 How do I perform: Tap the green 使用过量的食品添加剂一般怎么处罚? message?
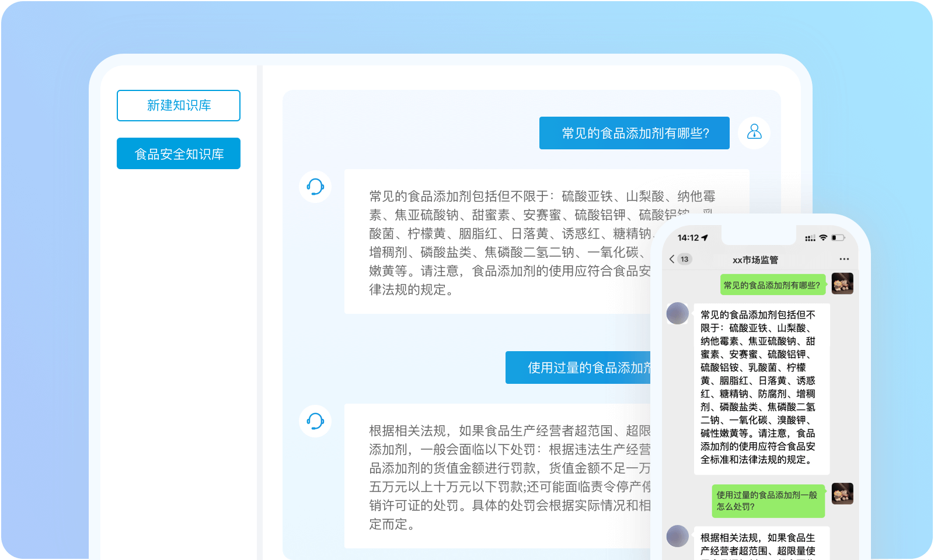768,501
